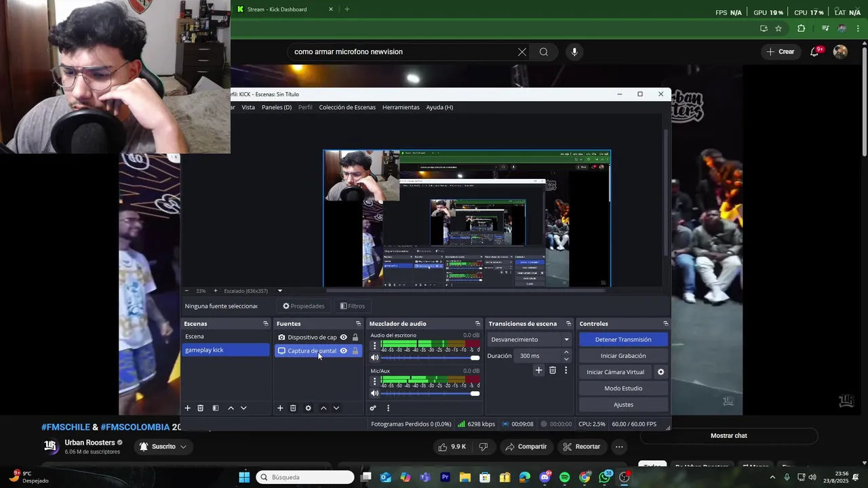Undock Transiciones de escena panel
The height and width of the screenshot is (488, 868).
coord(568,323)
